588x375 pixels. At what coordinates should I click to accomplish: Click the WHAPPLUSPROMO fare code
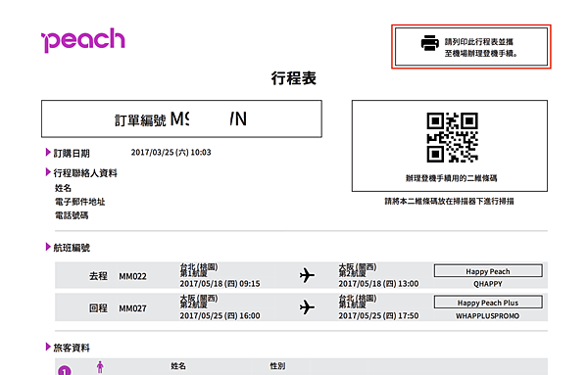pos(488,316)
